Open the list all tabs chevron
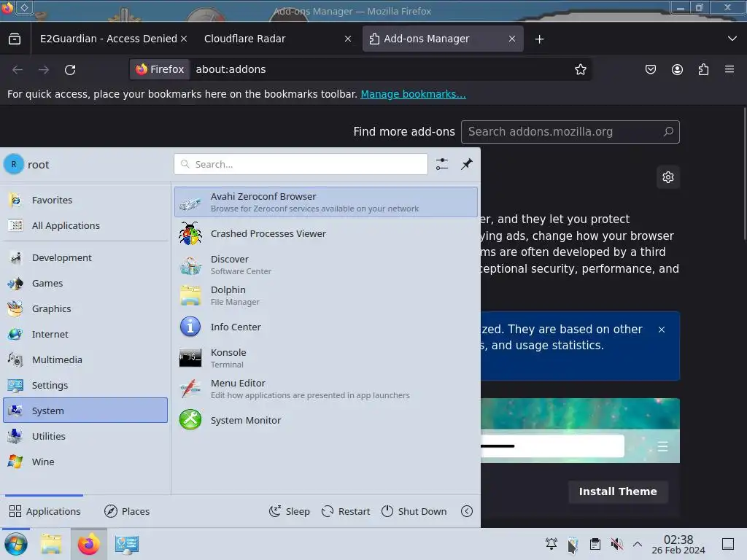This screenshot has height=560, width=747. click(x=732, y=39)
